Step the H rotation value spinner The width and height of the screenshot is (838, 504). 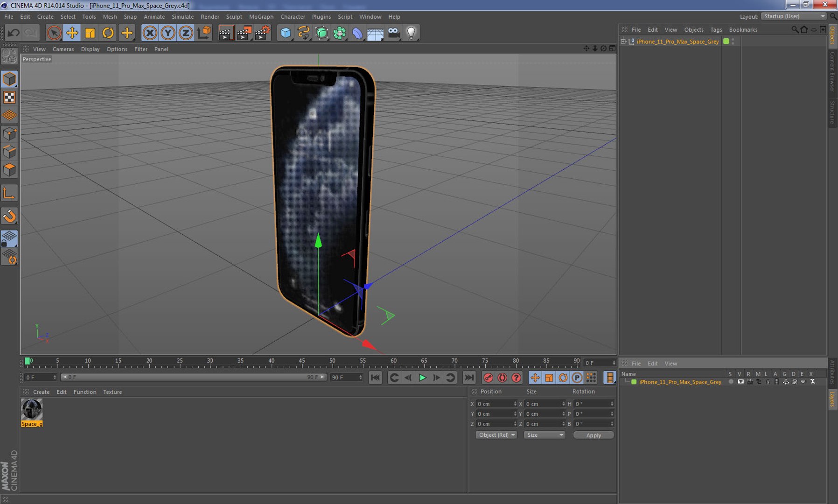coord(612,404)
